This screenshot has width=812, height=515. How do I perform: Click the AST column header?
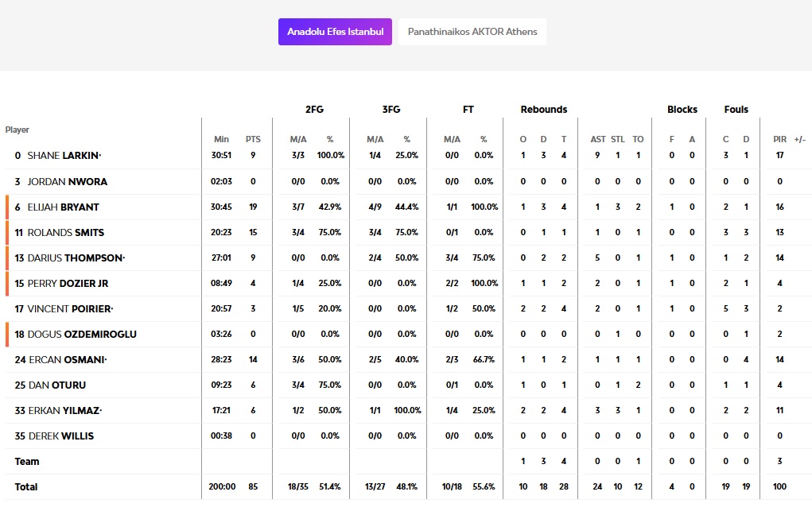598,140
